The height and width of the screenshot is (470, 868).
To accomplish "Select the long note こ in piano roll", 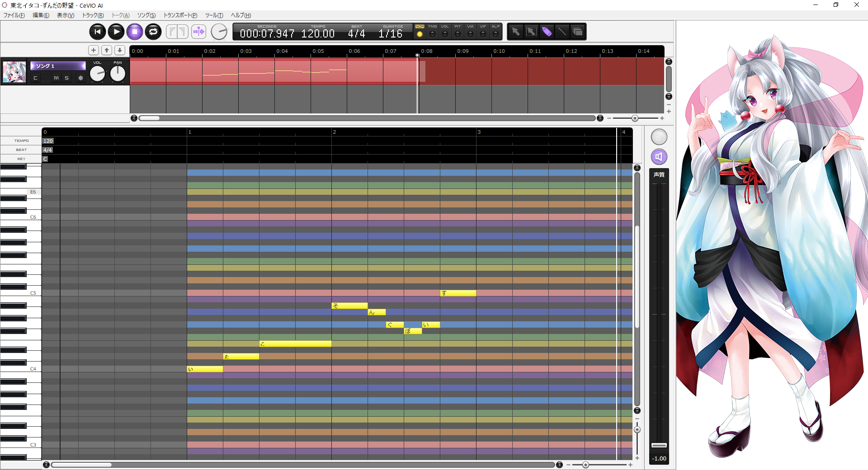I will (295, 344).
